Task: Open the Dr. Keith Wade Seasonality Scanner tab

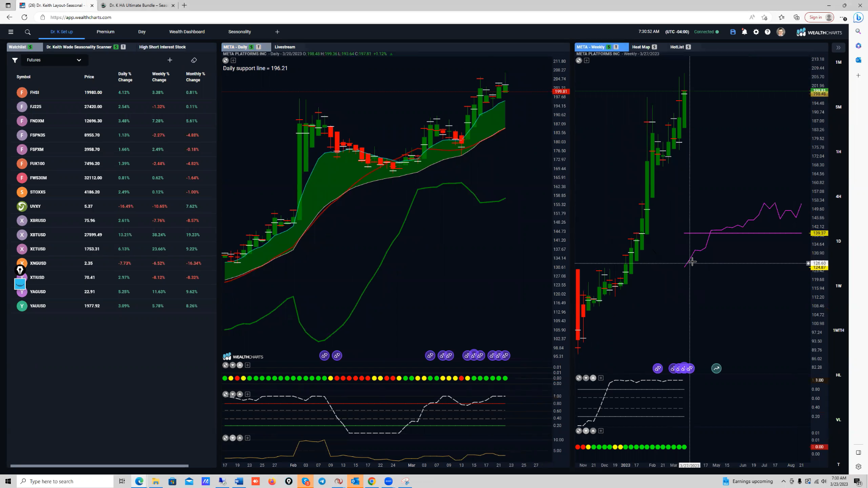Action: click(86, 47)
